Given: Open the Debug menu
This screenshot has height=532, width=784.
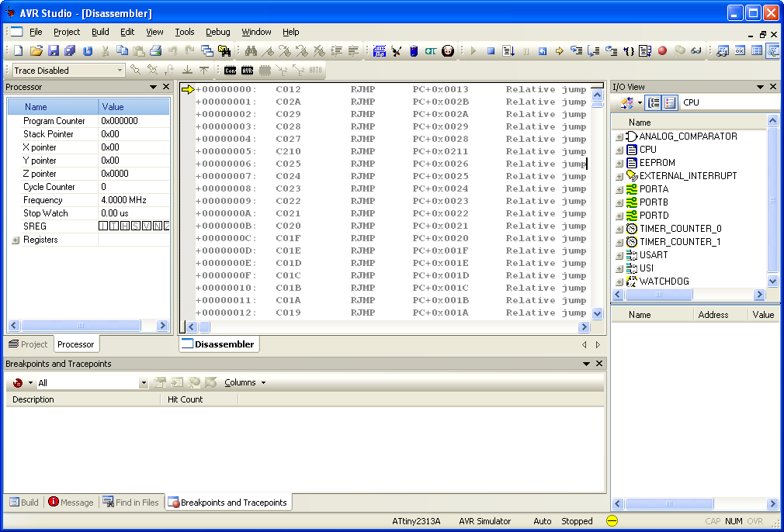Looking at the screenshot, I should click(x=217, y=32).
